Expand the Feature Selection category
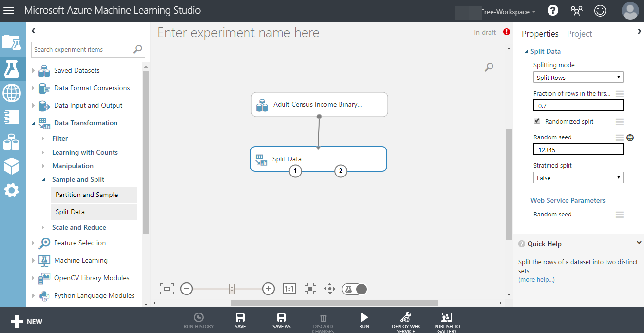Screen dimensions: 644x333 click(x=34, y=243)
